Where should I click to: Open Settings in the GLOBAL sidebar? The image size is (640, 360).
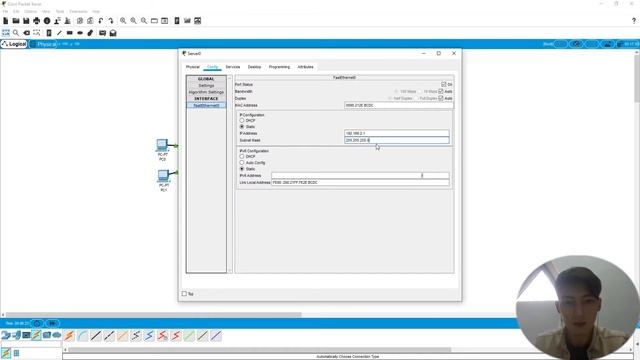[x=206, y=86]
